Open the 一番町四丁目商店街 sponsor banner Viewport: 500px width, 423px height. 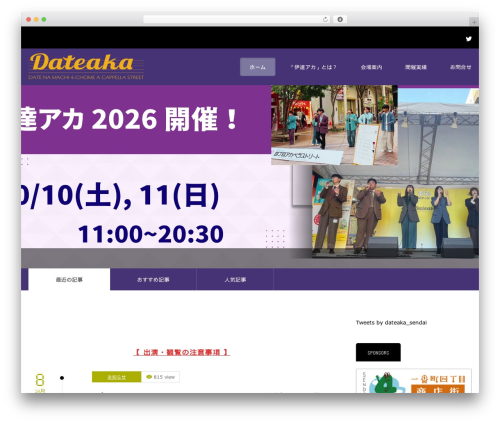414,381
